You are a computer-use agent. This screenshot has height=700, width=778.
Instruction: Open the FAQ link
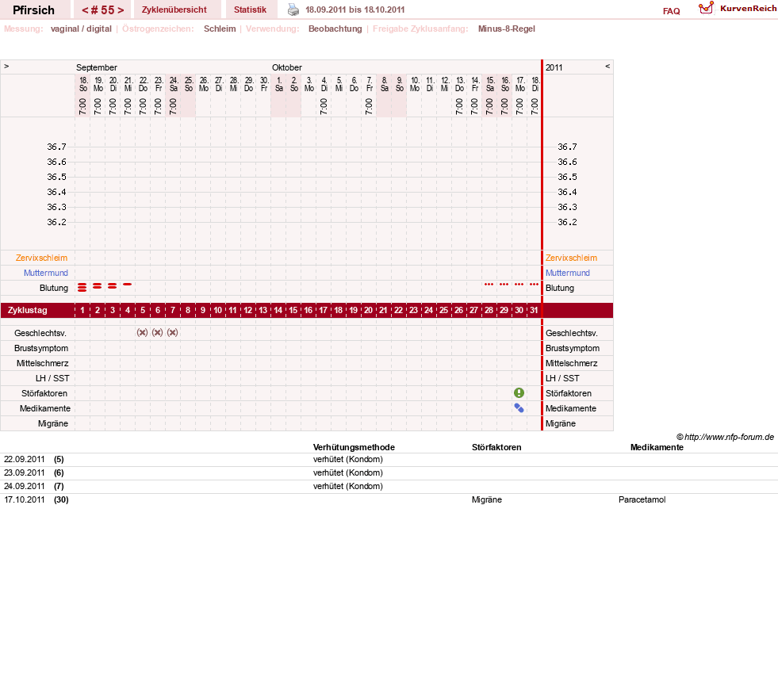pyautogui.click(x=671, y=11)
